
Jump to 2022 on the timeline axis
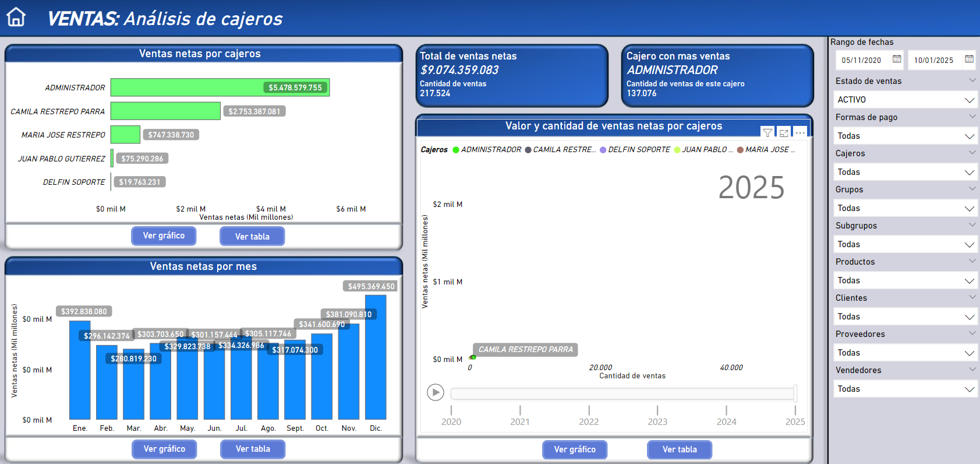tap(589, 421)
